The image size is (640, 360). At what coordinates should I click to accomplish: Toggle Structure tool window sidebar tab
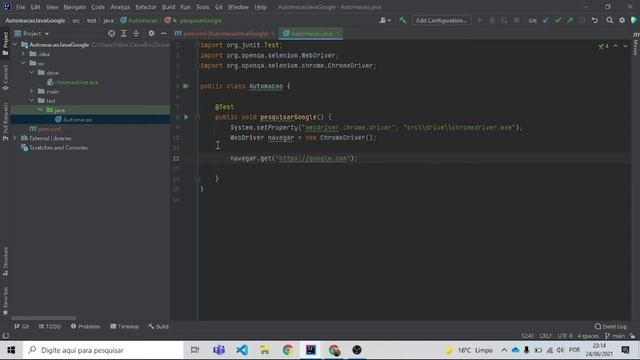pyautogui.click(x=5, y=261)
